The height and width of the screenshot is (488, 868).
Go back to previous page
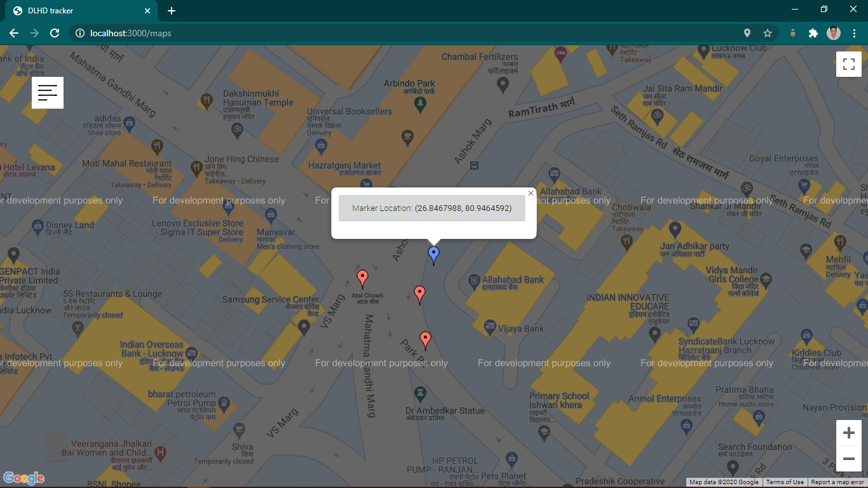point(14,33)
